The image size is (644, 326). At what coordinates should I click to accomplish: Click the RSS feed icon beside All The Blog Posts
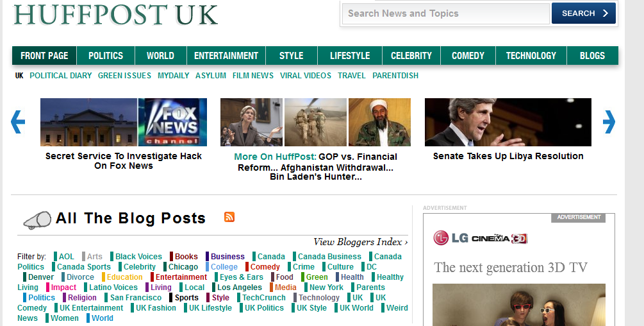click(x=229, y=217)
